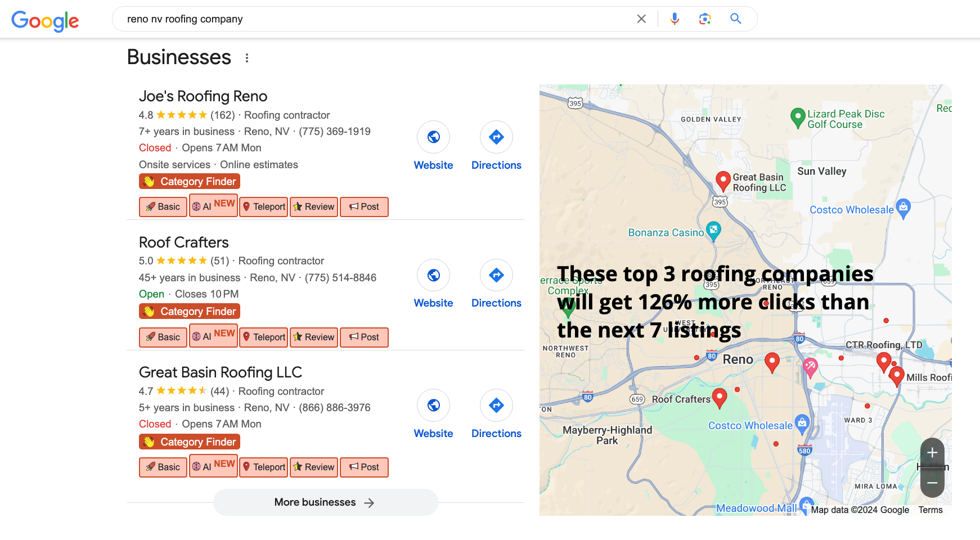This screenshot has width=980, height=540.
Task: Open AI NEW tool for Joe's Roofing Reno
Action: pyautogui.click(x=213, y=205)
